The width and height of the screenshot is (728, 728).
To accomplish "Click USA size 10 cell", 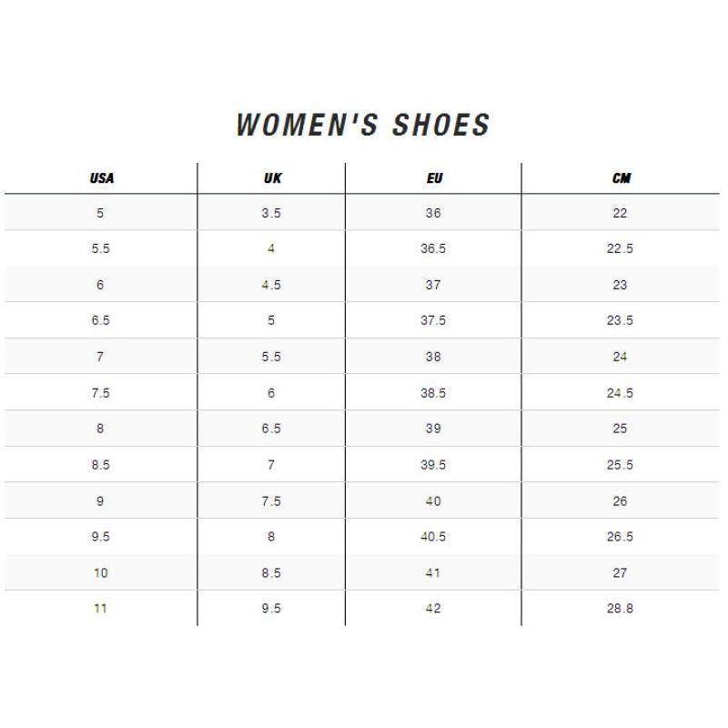I will point(100,572).
